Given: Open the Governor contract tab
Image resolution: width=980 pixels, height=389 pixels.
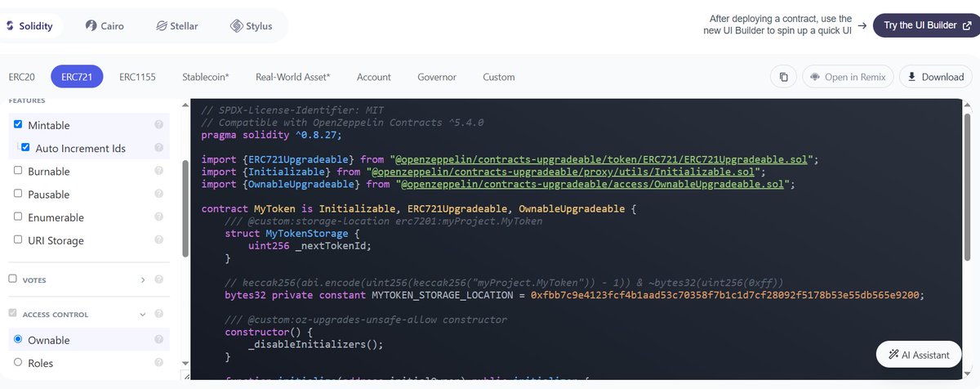Looking at the screenshot, I should click(437, 77).
